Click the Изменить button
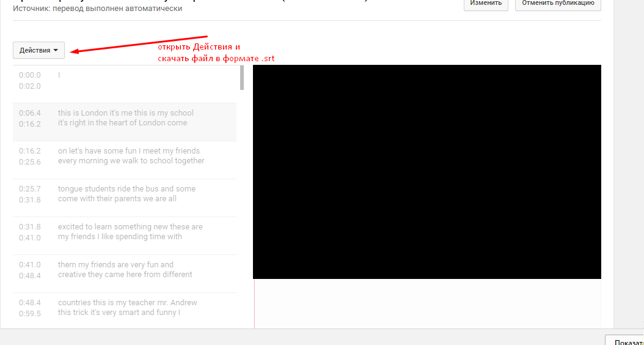Viewport: 644px width, 345px height. 486,4
